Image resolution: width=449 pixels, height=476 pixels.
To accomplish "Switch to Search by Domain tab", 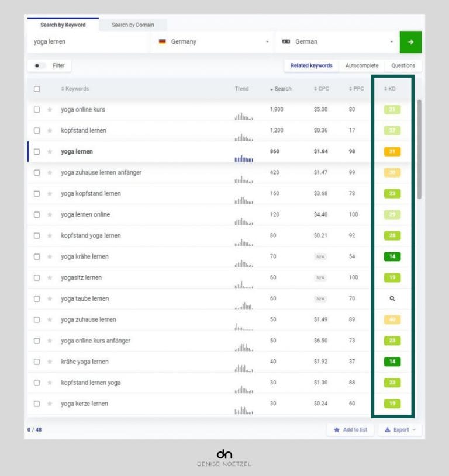I will coord(133,25).
